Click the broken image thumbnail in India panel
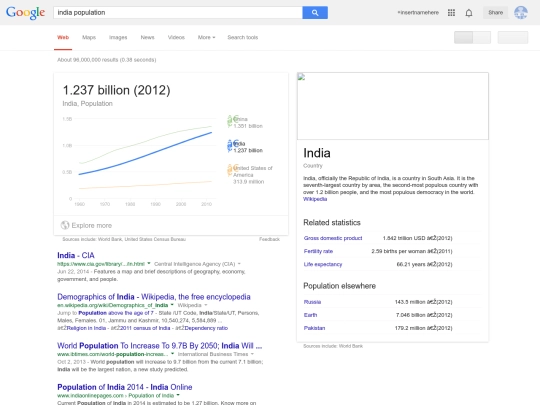Viewport: 540px width, 405px height. coord(301,77)
